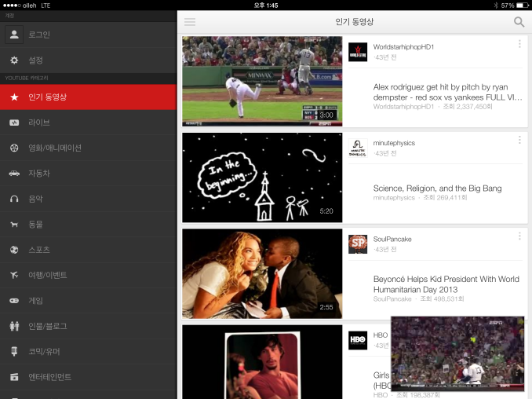This screenshot has height=399, width=532.
Task: Play the 'In the beginning' video thumbnail
Action: [x=262, y=178]
